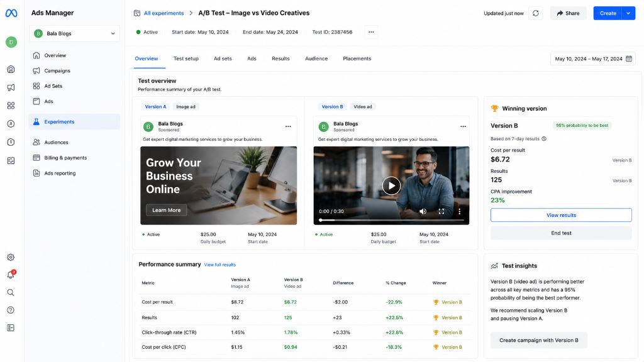
Task: Click Create campaign with Version B
Action: click(x=539, y=340)
